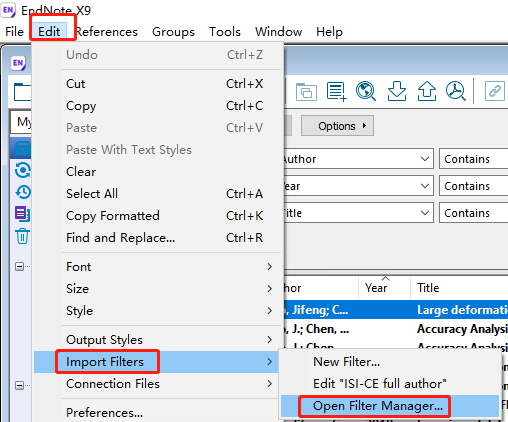Click the sync status sidebar icon
Screen dimensions: 508x422
(23, 170)
